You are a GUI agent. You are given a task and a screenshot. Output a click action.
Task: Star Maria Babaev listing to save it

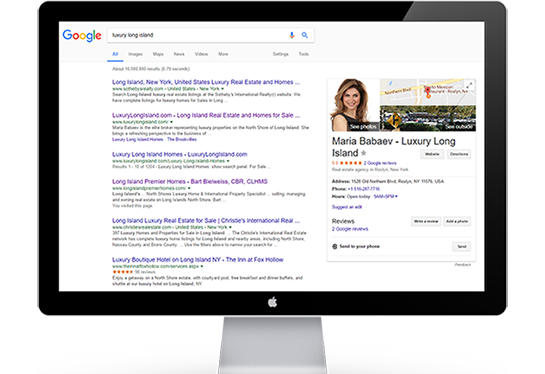364,153
